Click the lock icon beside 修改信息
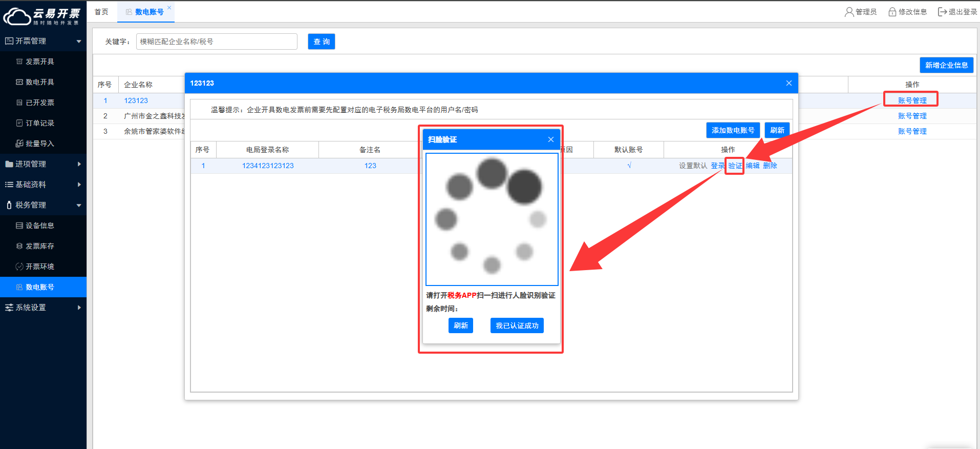Image resolution: width=980 pixels, height=449 pixels. point(892,12)
